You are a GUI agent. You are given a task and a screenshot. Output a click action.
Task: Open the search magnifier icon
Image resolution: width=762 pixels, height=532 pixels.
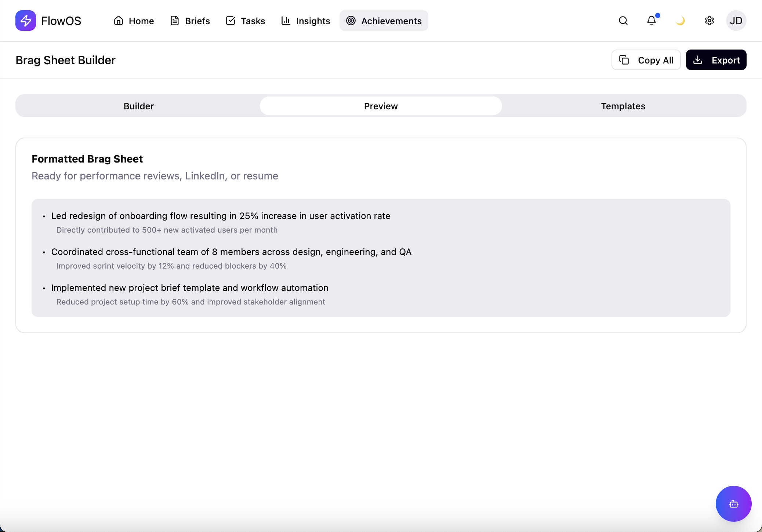[x=623, y=21]
